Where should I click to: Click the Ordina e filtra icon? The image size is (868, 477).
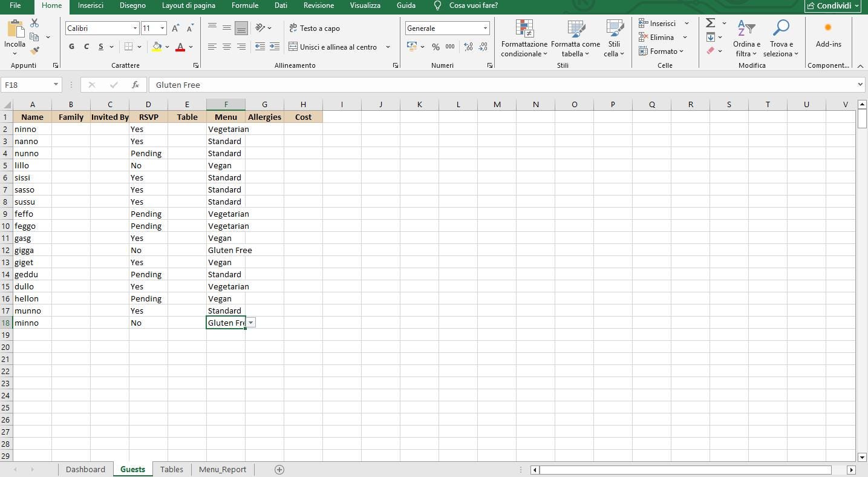tap(746, 39)
